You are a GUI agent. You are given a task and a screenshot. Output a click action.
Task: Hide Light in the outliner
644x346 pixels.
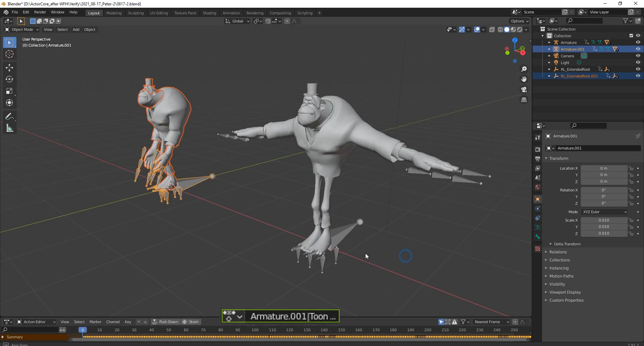pos(638,62)
